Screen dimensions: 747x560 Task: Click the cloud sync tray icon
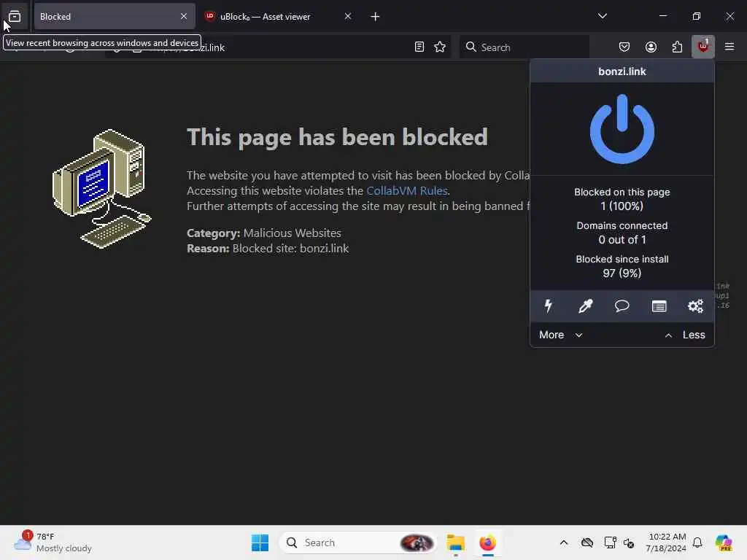587,542
